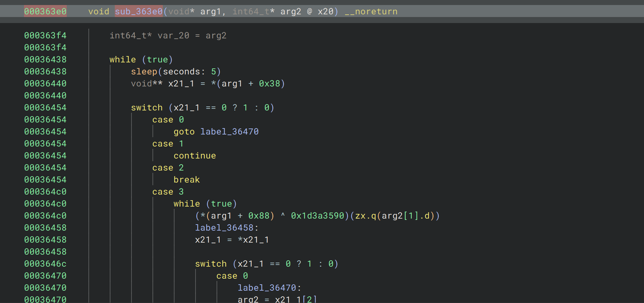
Task: Click the inner while (true) under case 3
Action: 205,204
